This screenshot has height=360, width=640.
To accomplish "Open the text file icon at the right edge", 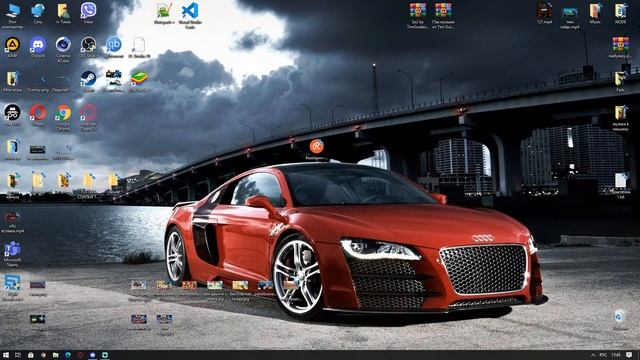I will [x=620, y=180].
